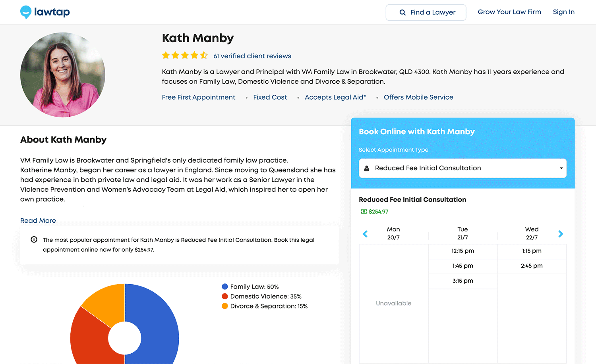Open the appointment type dropdown

pyautogui.click(x=462, y=168)
